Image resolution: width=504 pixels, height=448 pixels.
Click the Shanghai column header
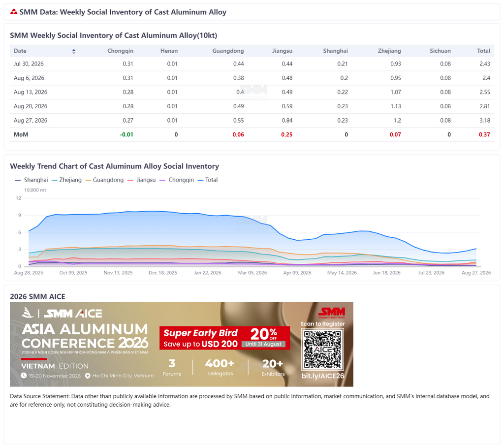coord(335,51)
